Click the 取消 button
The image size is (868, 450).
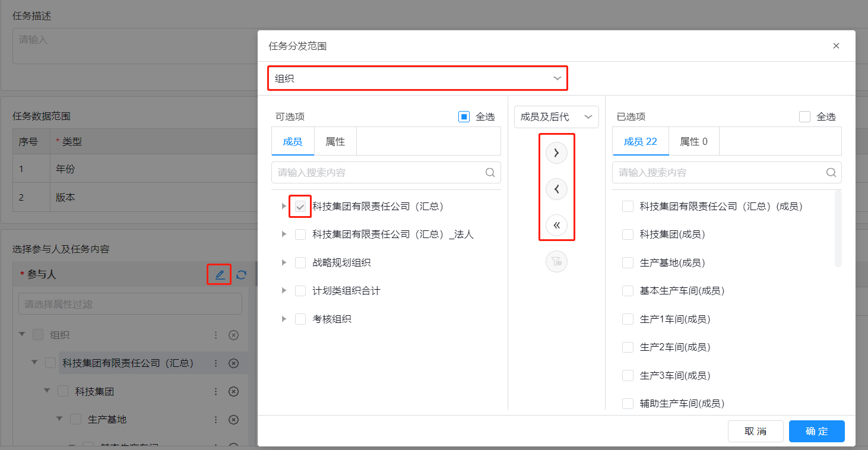pos(755,432)
